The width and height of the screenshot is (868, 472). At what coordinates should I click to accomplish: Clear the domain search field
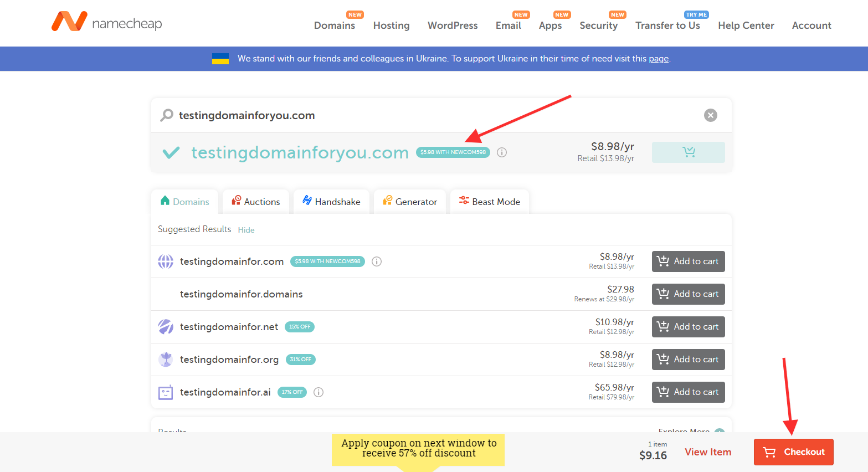[x=710, y=115]
